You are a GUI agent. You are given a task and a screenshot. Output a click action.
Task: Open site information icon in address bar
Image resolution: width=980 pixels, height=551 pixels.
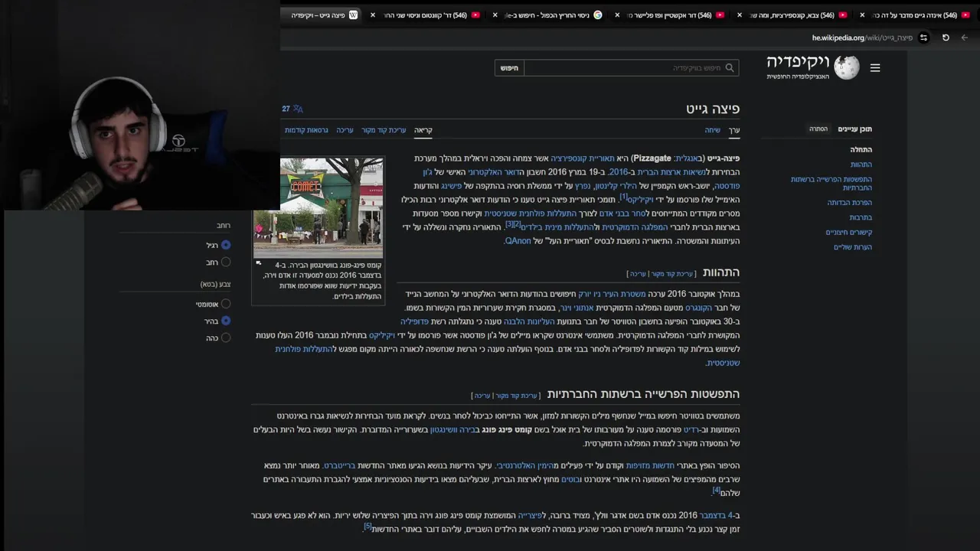point(924,37)
